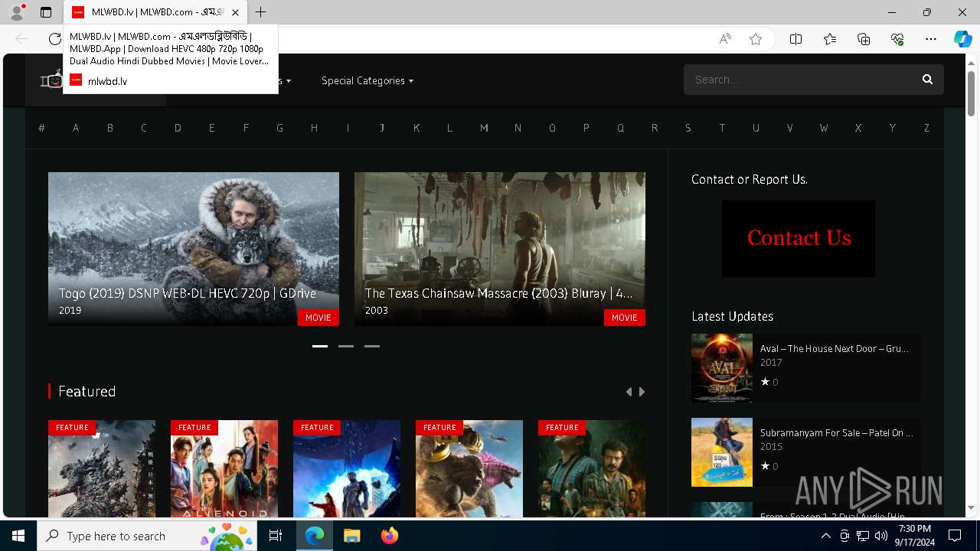Image resolution: width=980 pixels, height=551 pixels.
Task: Open Browser essentials icon
Action: [897, 39]
